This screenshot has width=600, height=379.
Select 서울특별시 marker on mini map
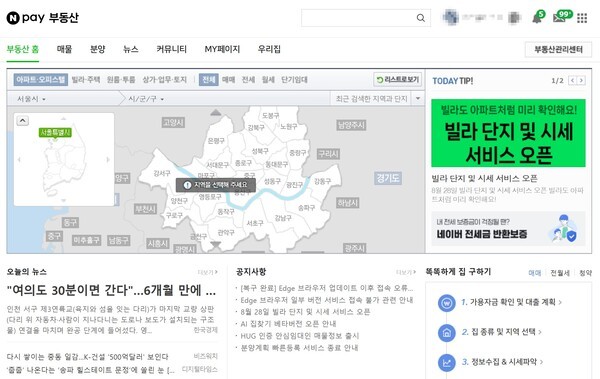(x=55, y=133)
